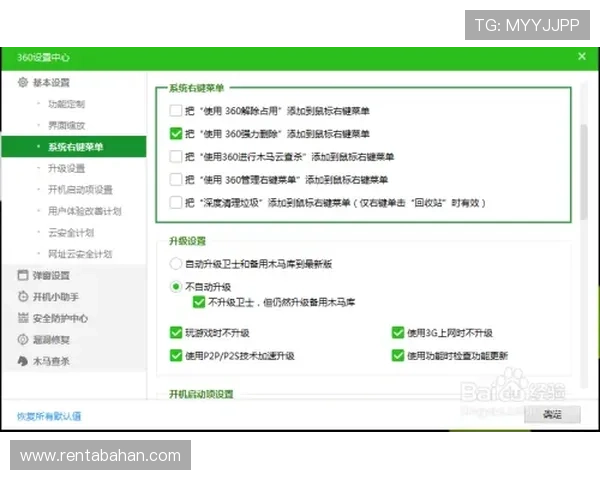This screenshot has width=600, height=480.
Task: Toggle 使用3G上网时不升级 checkbox
Action: [398, 333]
